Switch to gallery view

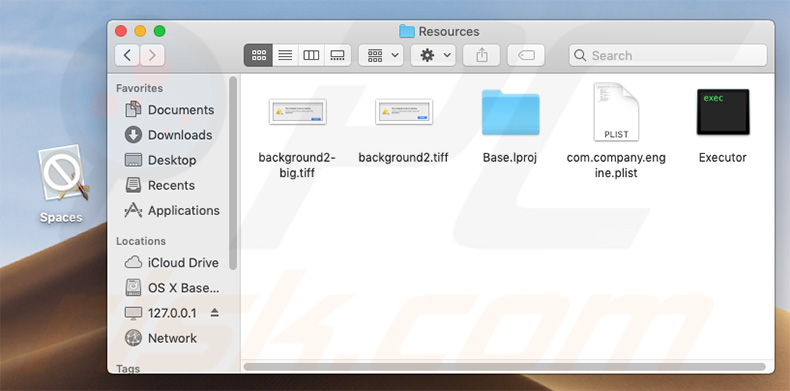[x=338, y=55]
